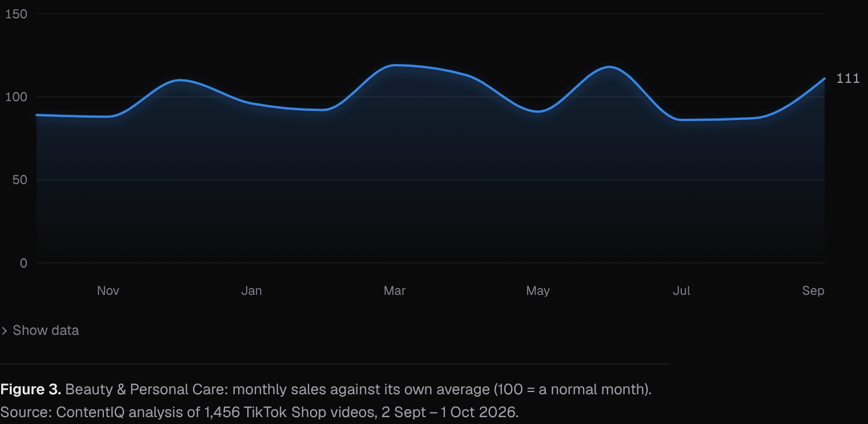This screenshot has height=424, width=868.
Task: Click the 0 y-axis label
Action: [23, 263]
